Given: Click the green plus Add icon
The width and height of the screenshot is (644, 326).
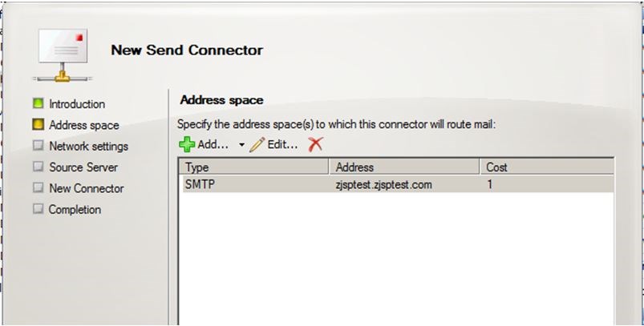Looking at the screenshot, I should 187,145.
